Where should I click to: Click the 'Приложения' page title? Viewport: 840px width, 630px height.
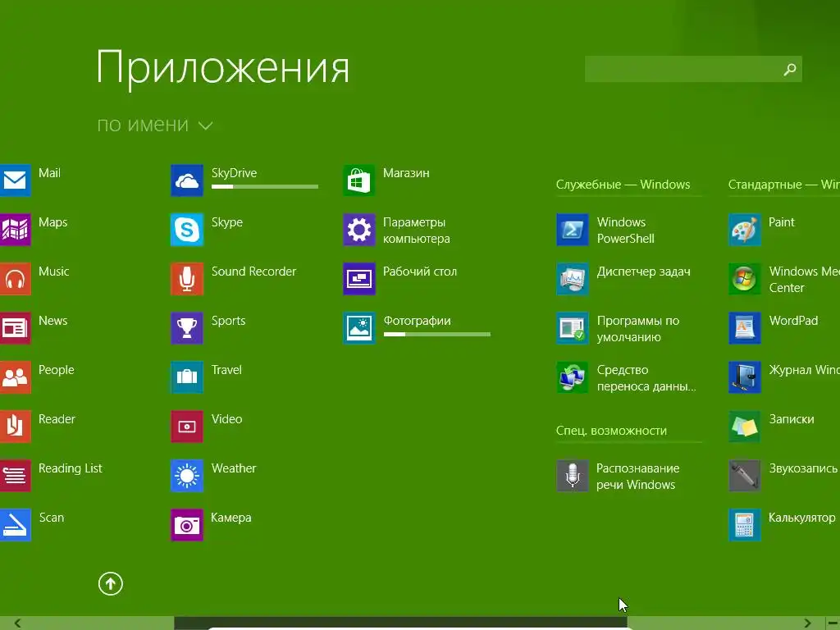(223, 69)
